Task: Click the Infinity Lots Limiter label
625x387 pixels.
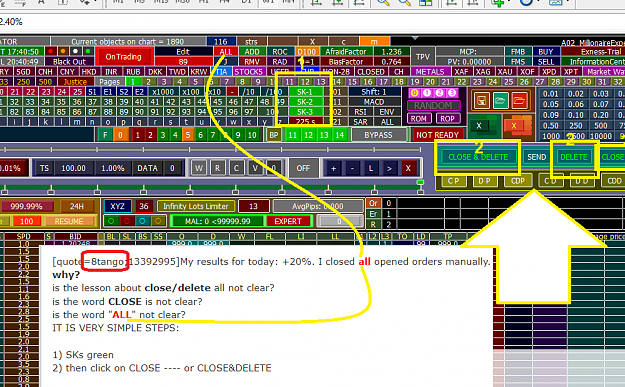Action: click(x=195, y=206)
